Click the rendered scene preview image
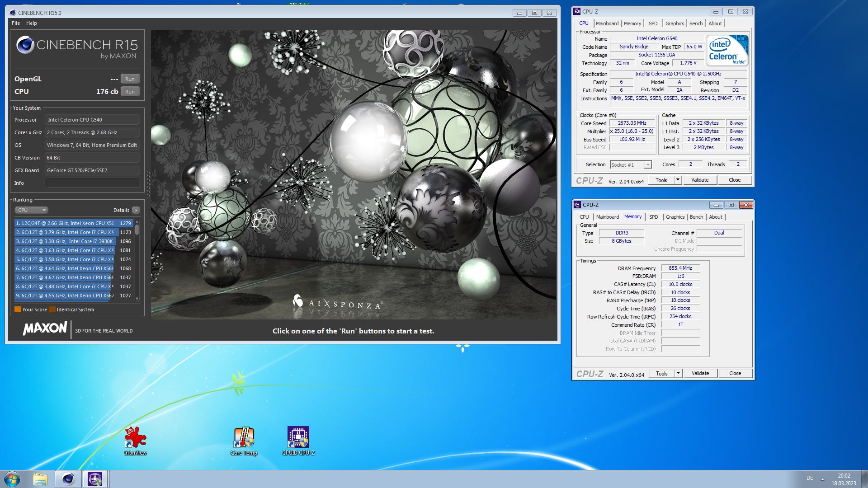Image resolution: width=868 pixels, height=488 pixels. pyautogui.click(x=354, y=175)
